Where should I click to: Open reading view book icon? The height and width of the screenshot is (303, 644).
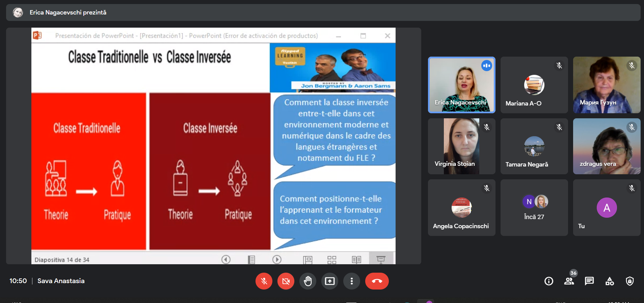tap(356, 260)
